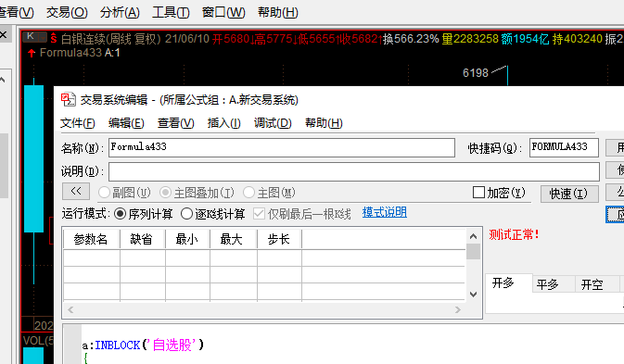Open the 调试(D) menu in editor

point(273,123)
